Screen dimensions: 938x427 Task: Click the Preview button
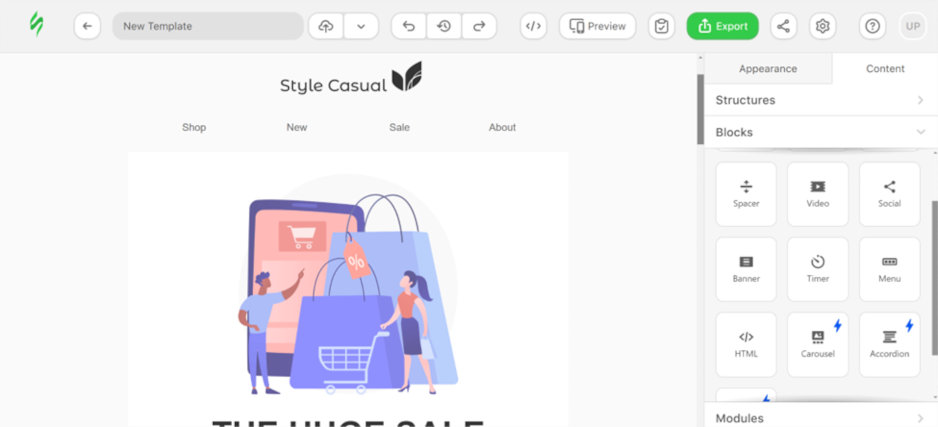coord(598,26)
